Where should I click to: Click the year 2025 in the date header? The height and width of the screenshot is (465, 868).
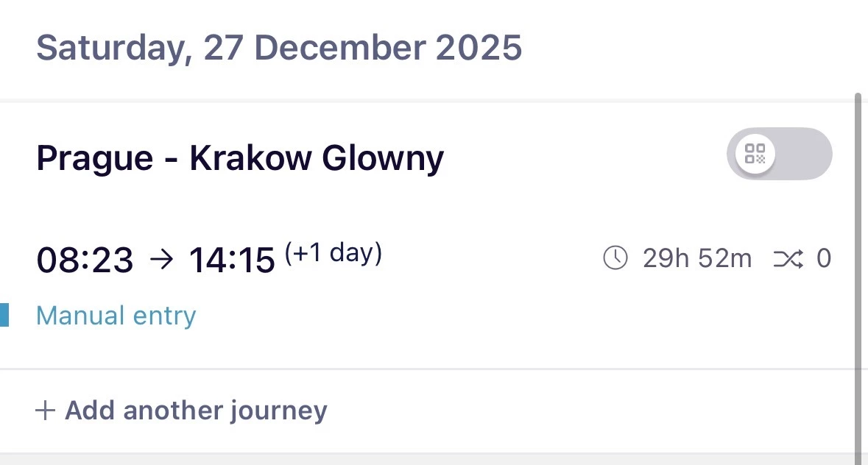(479, 48)
